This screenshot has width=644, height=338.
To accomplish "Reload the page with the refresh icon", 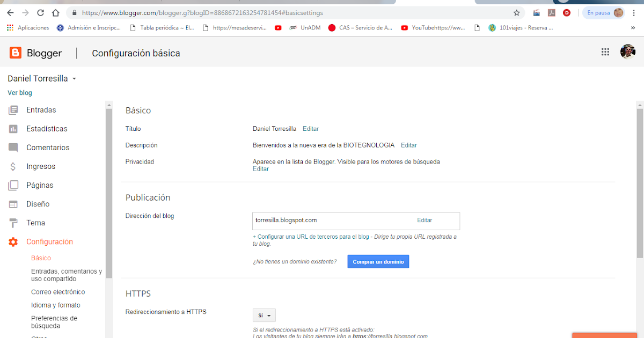I will pyautogui.click(x=41, y=12).
